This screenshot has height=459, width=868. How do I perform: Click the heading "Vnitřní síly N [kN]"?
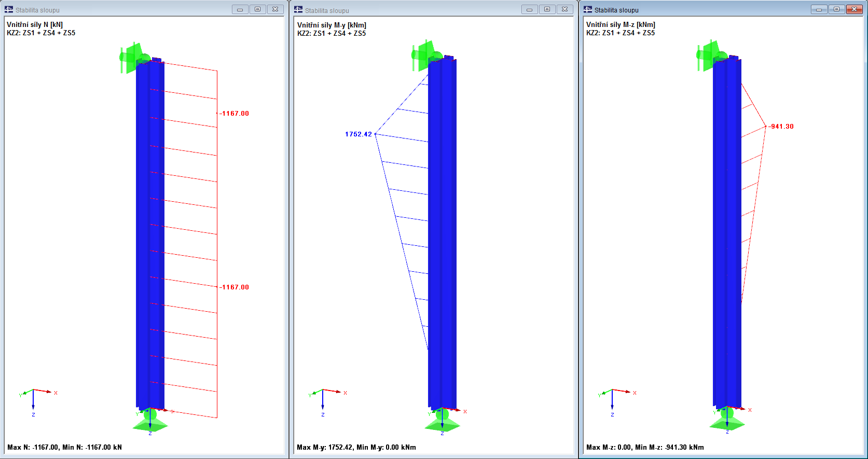(35, 24)
